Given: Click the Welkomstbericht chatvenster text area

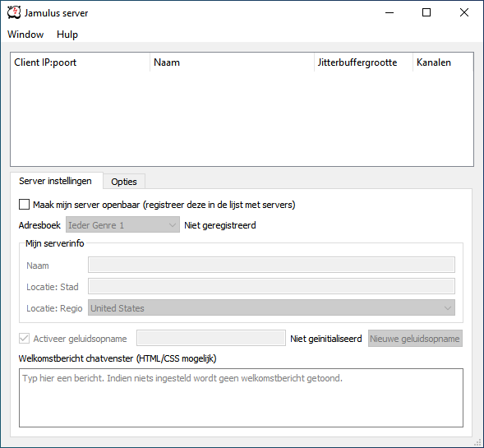Looking at the screenshot, I should point(241,398).
